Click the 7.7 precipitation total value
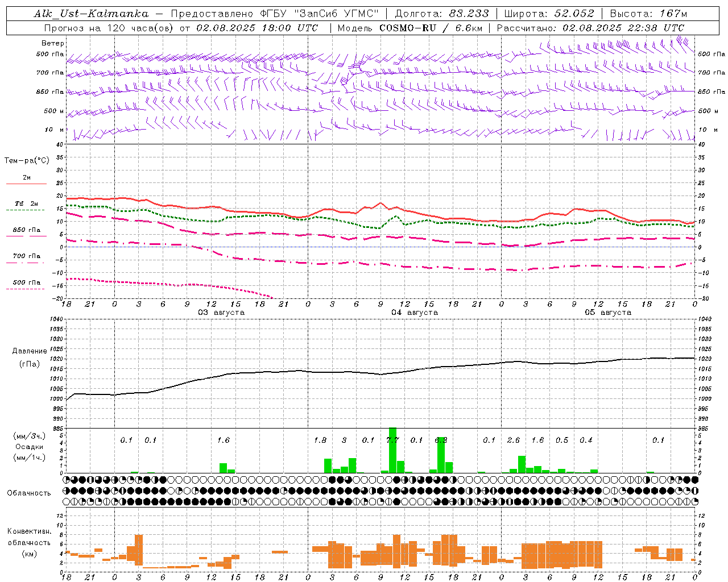 (392, 440)
